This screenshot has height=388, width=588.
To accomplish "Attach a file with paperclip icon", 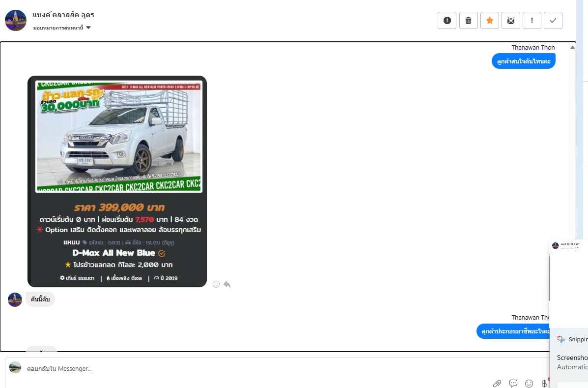I will point(497,383).
